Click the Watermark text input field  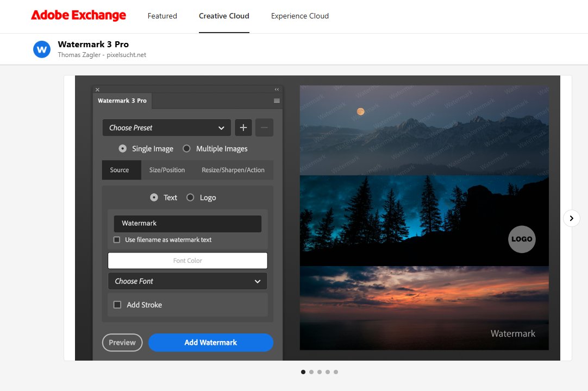pos(187,223)
